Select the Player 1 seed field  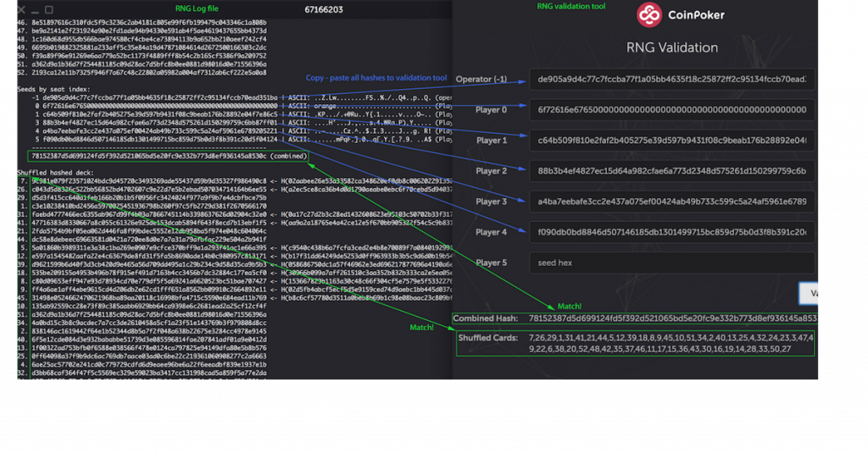(672, 141)
